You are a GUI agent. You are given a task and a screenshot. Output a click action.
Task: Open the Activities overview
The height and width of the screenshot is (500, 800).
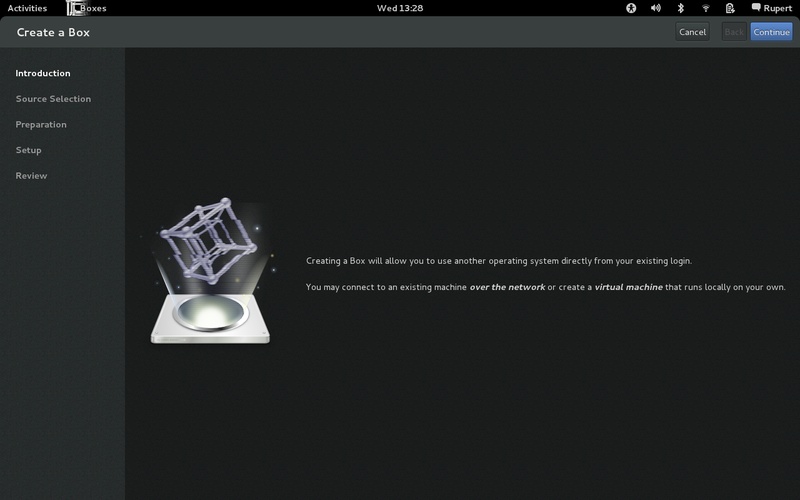(27, 8)
